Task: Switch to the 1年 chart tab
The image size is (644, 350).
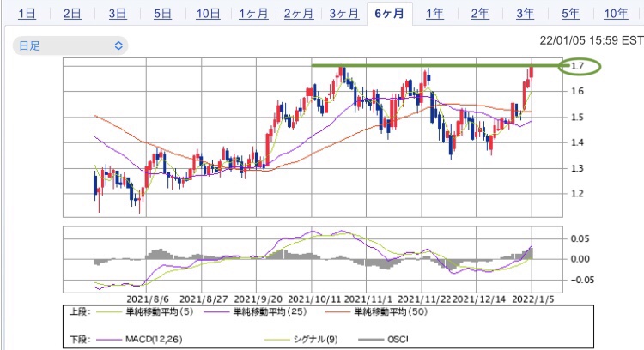Action: [x=434, y=13]
